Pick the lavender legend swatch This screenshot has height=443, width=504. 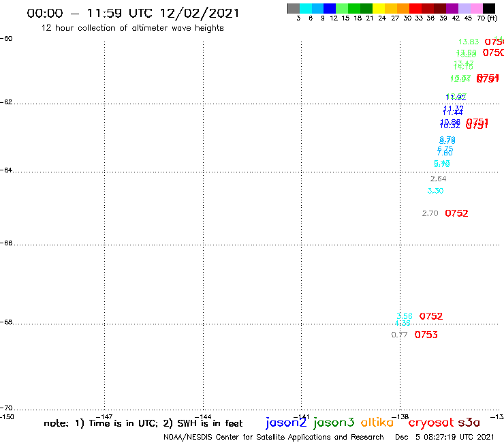click(x=464, y=8)
